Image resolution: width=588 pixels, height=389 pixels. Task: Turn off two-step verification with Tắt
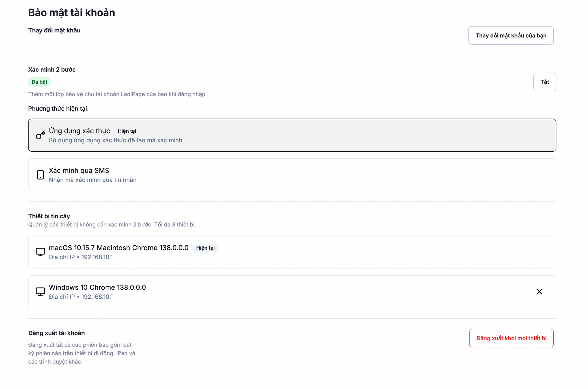544,82
